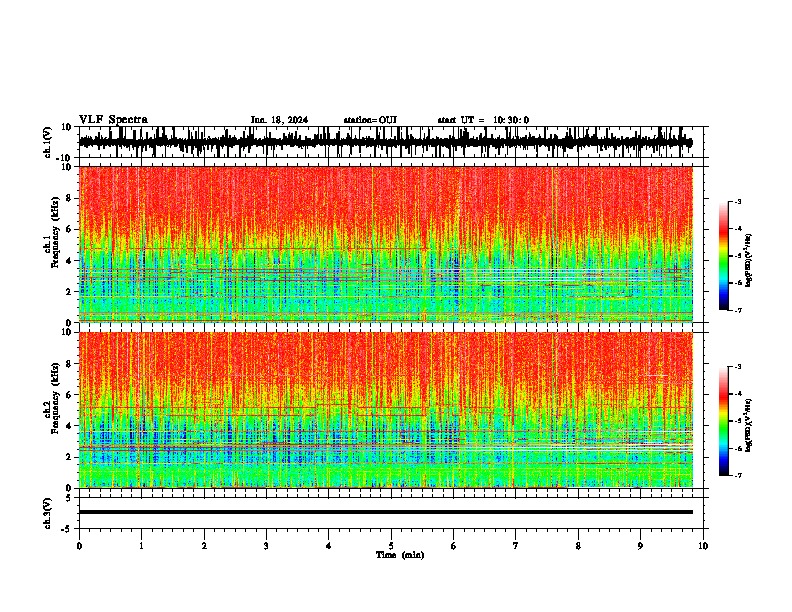Click the ch.2 "Frequency (kHz)" axis label

tap(53, 398)
